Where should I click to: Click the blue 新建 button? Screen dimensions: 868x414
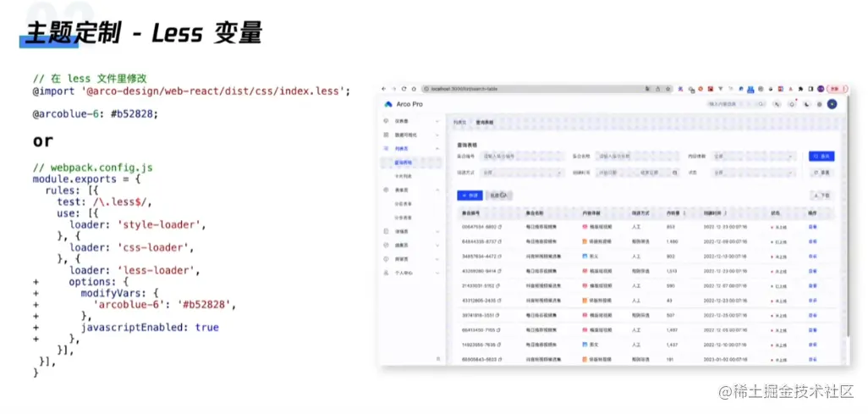pos(470,195)
